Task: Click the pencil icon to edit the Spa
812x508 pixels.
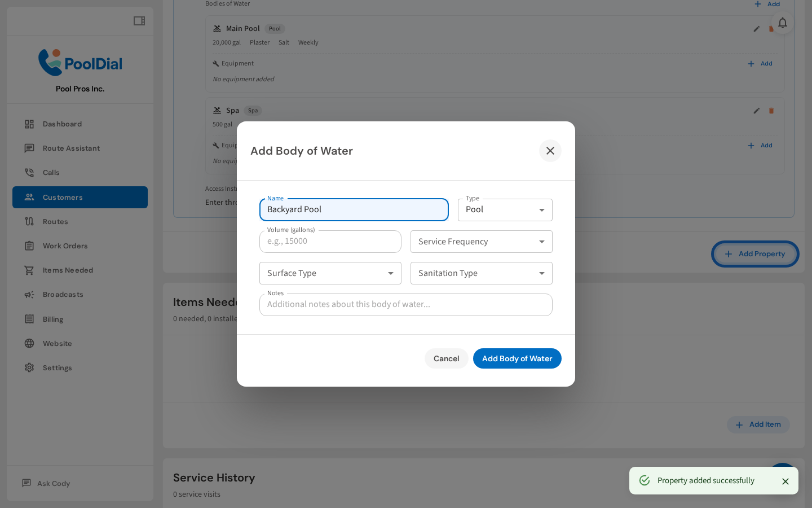Action: [756, 111]
